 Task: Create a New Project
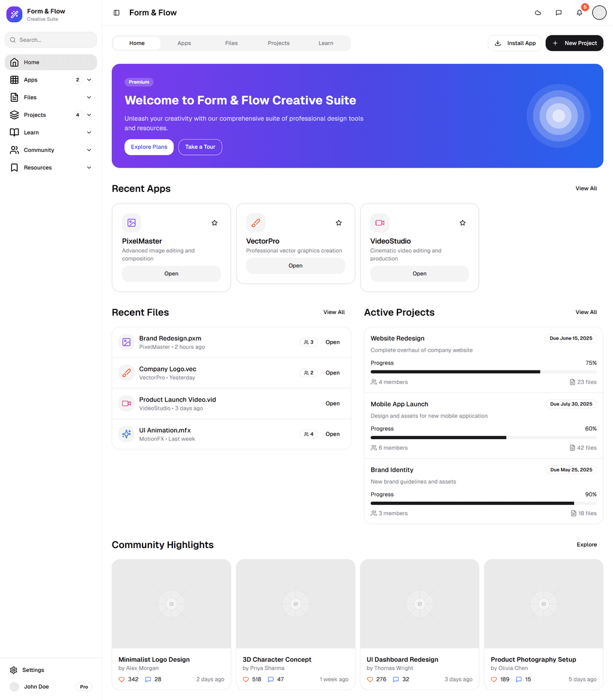[575, 43]
